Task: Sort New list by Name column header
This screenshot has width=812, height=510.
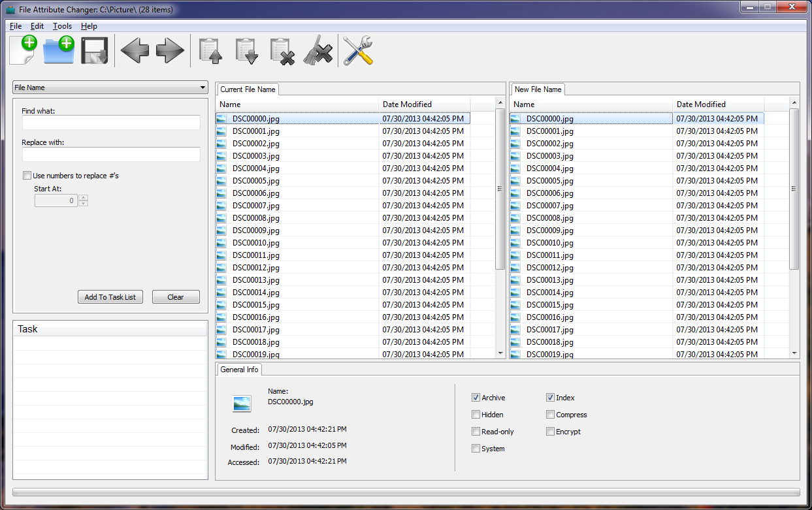Action: [x=591, y=104]
